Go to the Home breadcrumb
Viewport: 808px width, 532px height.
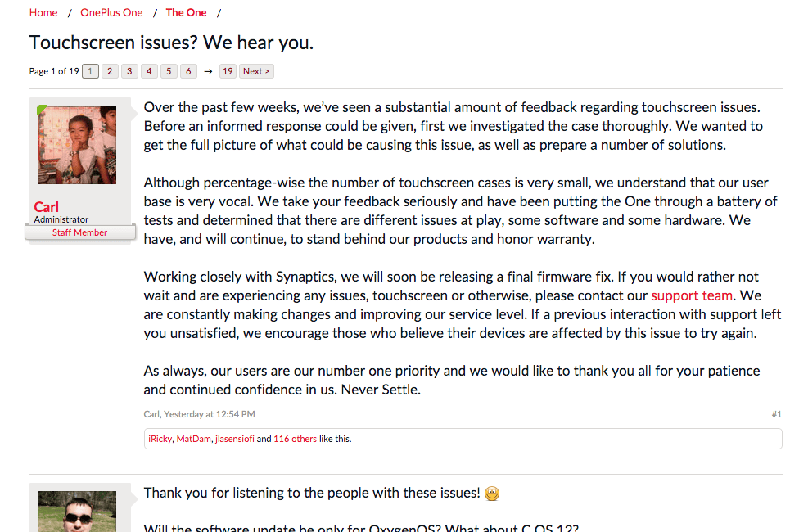pyautogui.click(x=43, y=13)
